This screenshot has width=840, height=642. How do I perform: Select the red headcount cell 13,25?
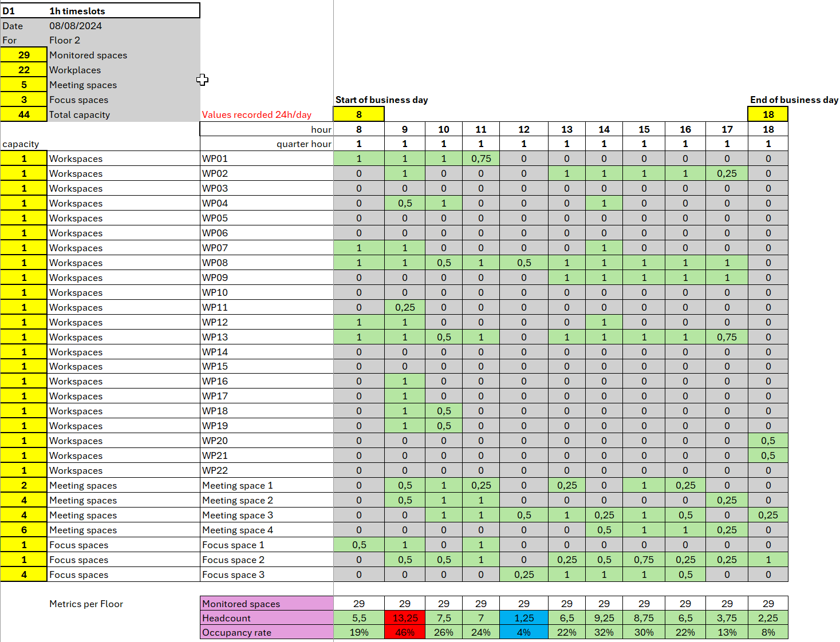tap(405, 618)
